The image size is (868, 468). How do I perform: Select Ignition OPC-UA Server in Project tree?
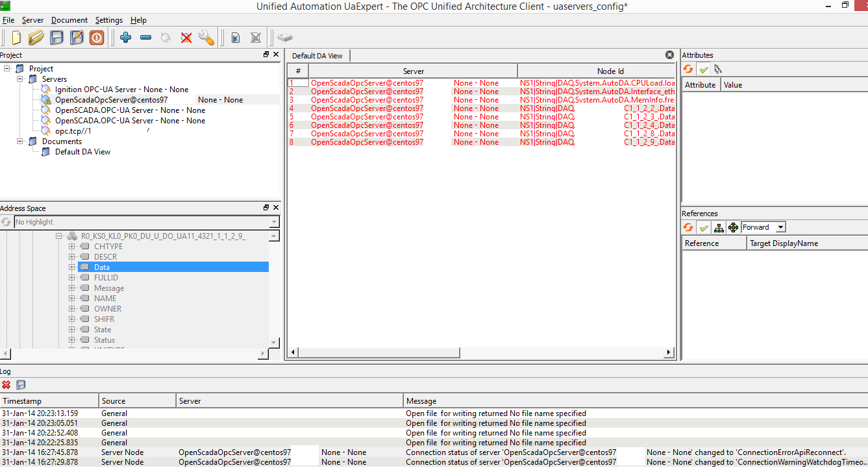[121, 90]
